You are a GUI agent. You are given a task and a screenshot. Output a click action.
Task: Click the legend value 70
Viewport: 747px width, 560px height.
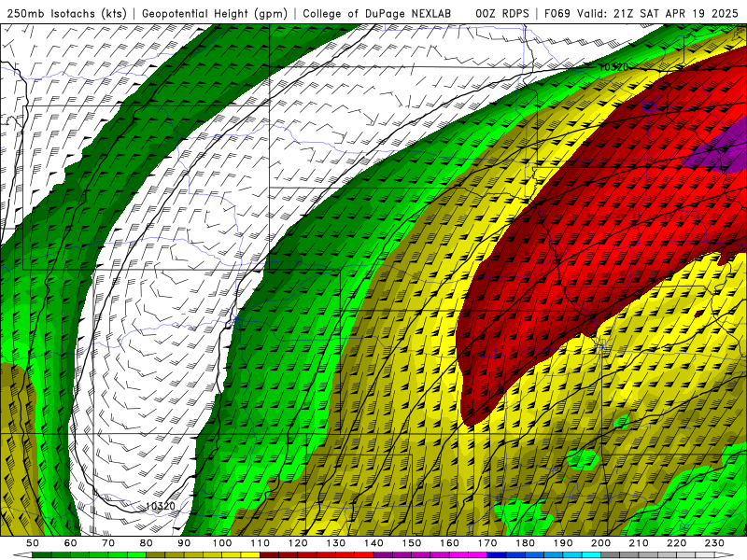(x=108, y=543)
